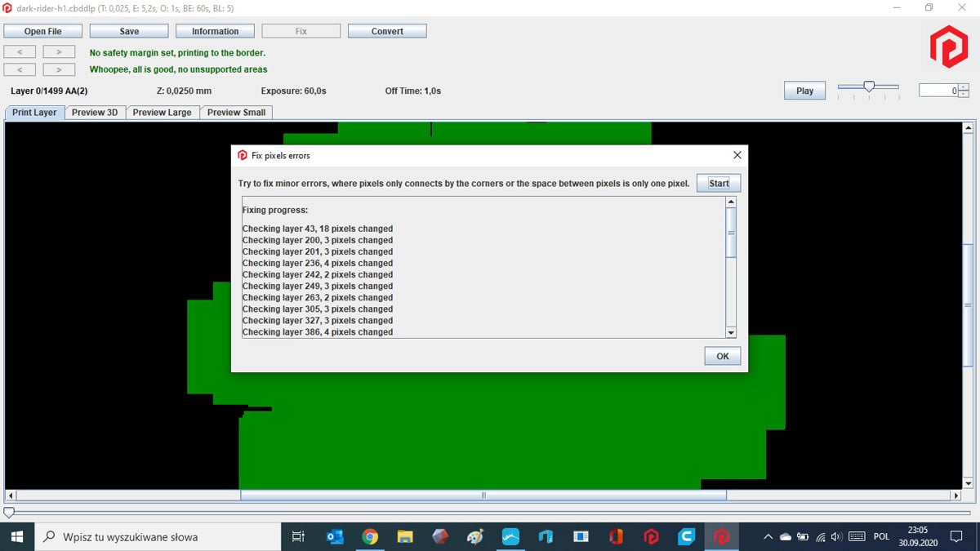Click the fixing progress list down arrow
The height and width of the screenshot is (551, 980).
[x=731, y=332]
